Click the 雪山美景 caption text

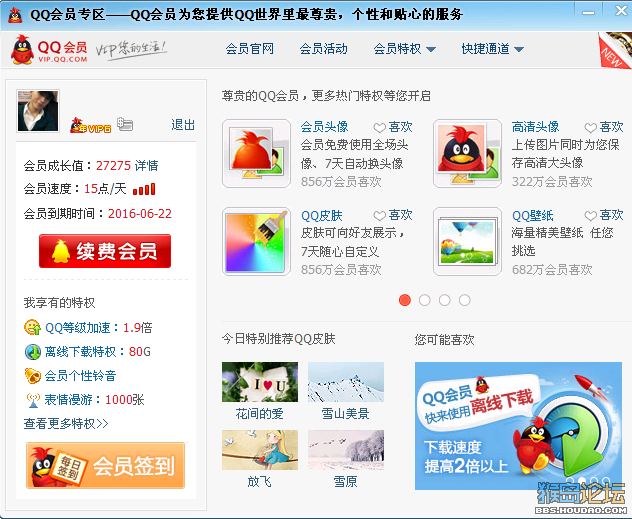pyautogui.click(x=345, y=414)
